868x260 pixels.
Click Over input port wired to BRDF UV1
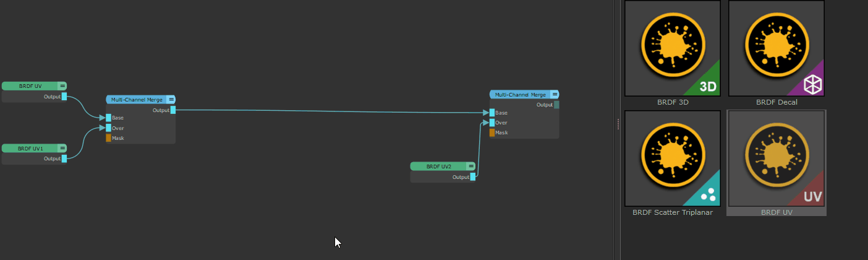tap(109, 128)
